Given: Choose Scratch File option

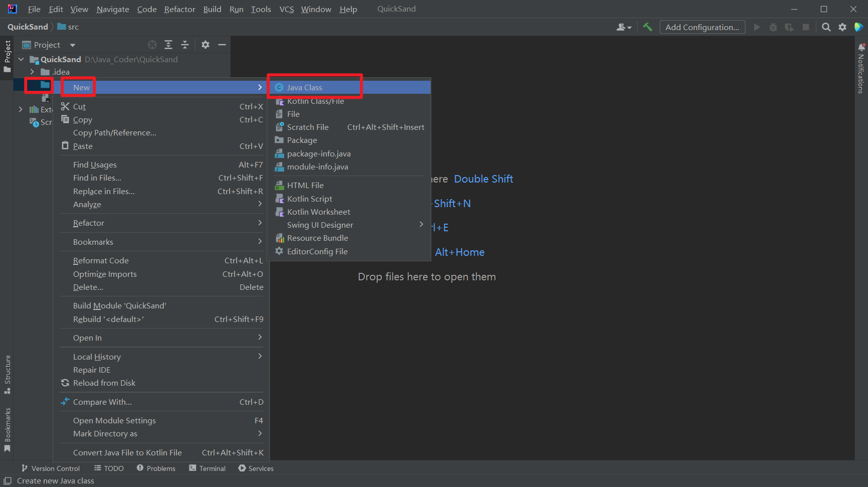Looking at the screenshot, I should point(349,127).
